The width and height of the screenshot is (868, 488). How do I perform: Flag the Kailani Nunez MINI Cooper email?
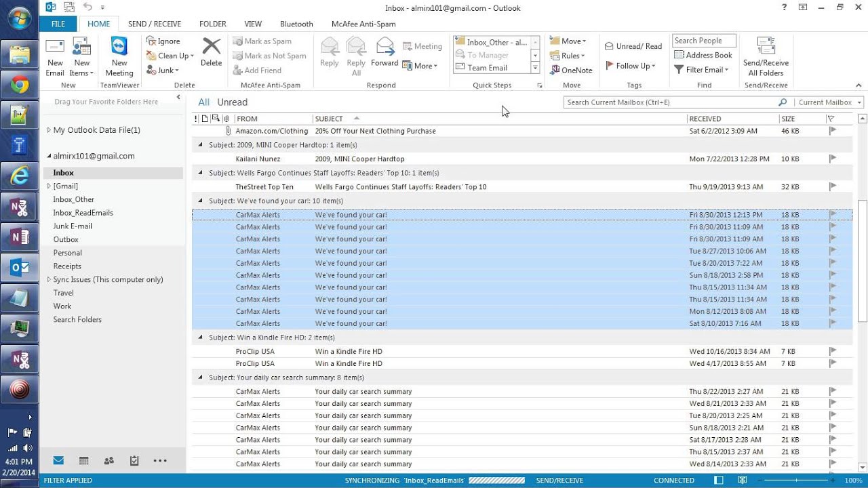pos(833,159)
